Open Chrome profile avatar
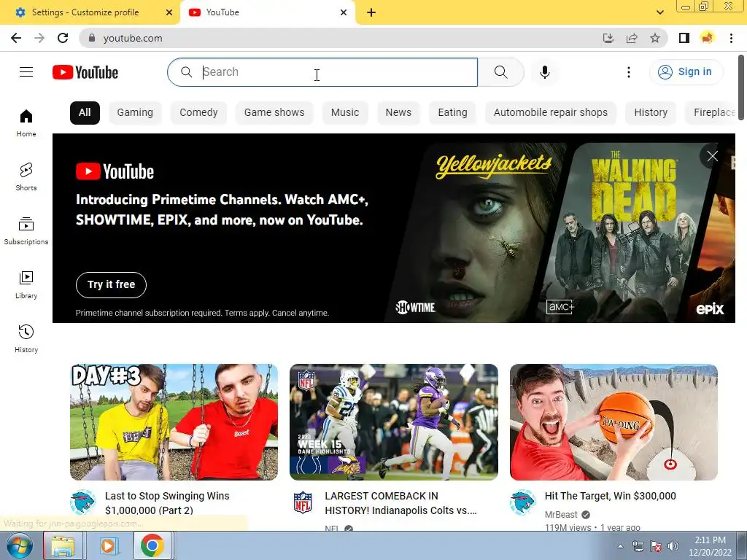The image size is (747, 560). click(708, 38)
